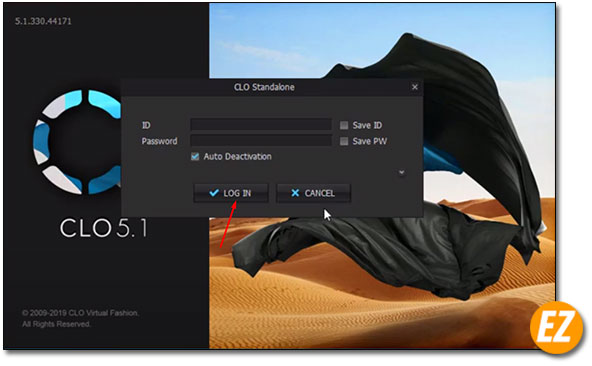Click the version number 5.1.330.44171

coord(43,21)
